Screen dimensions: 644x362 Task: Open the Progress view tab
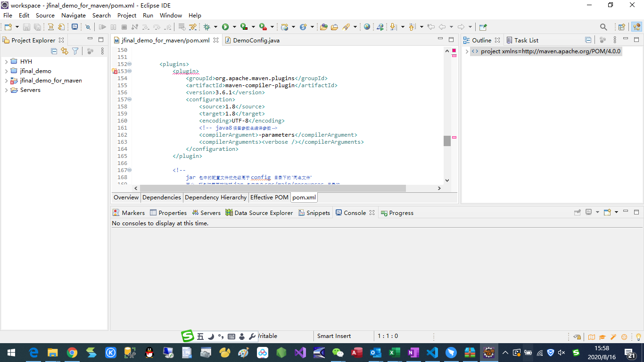point(396,213)
